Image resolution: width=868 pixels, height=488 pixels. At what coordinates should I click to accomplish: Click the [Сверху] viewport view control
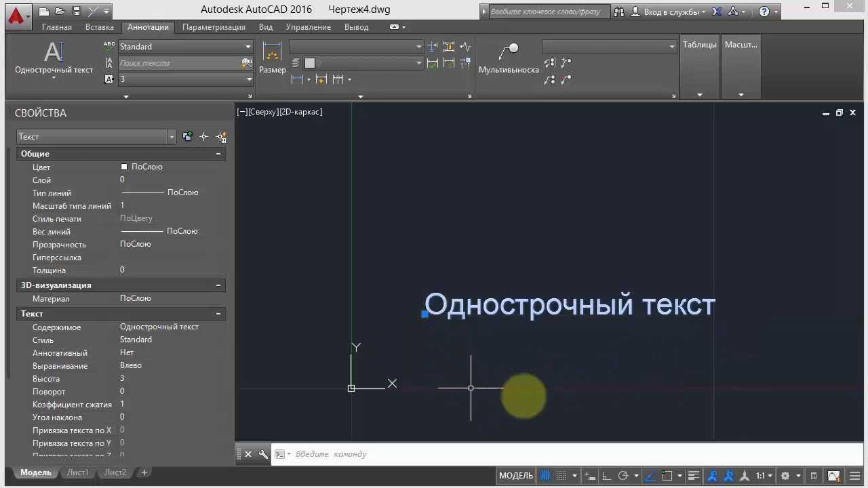click(263, 112)
